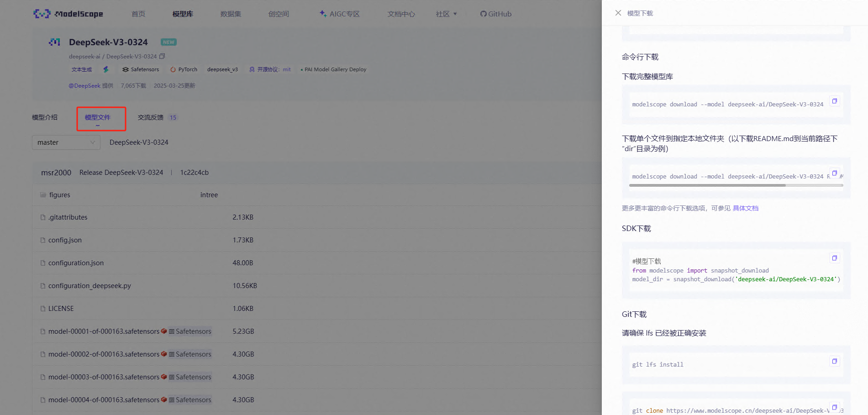
Task: Switch to the 模型文件 tab
Action: [x=98, y=118]
